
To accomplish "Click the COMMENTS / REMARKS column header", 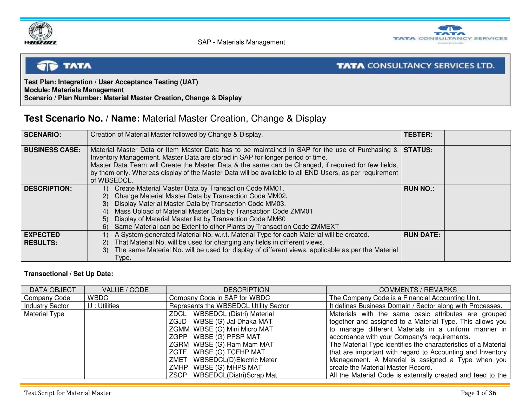I will tap(418, 290).
